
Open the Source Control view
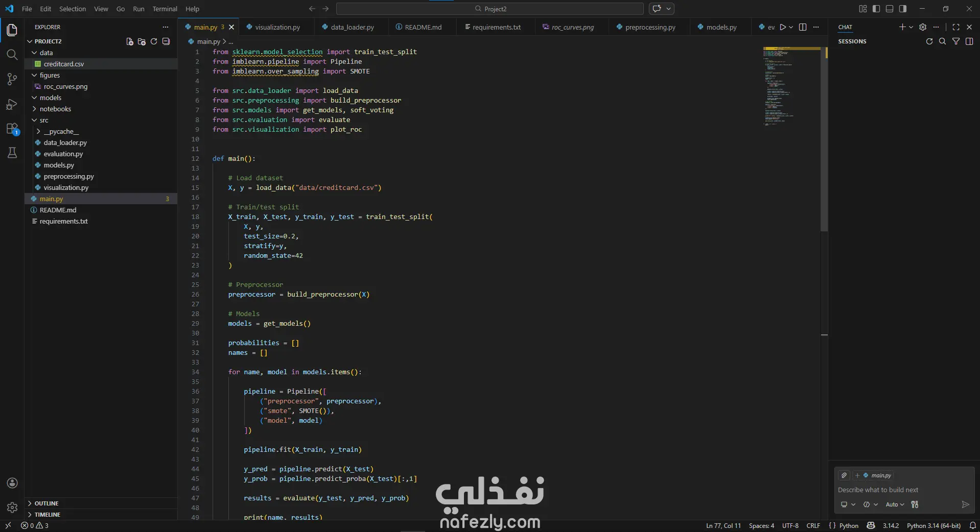12,79
